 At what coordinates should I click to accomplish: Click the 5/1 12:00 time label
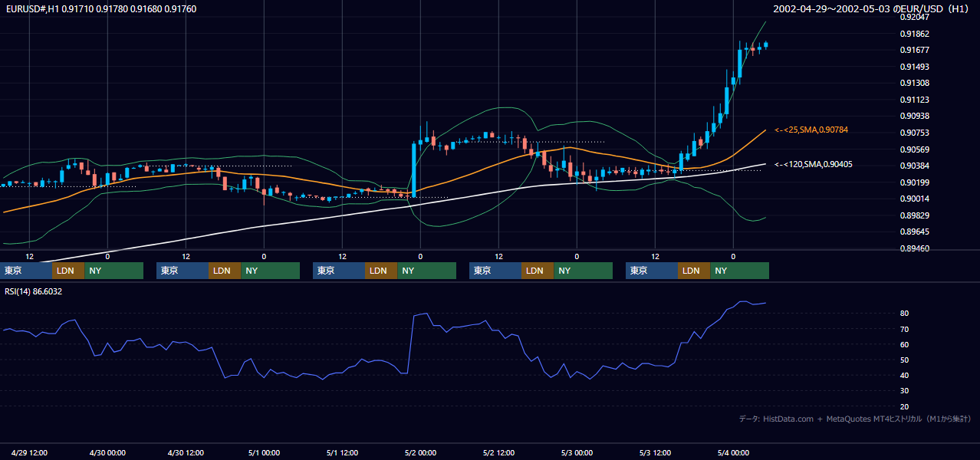(343, 452)
